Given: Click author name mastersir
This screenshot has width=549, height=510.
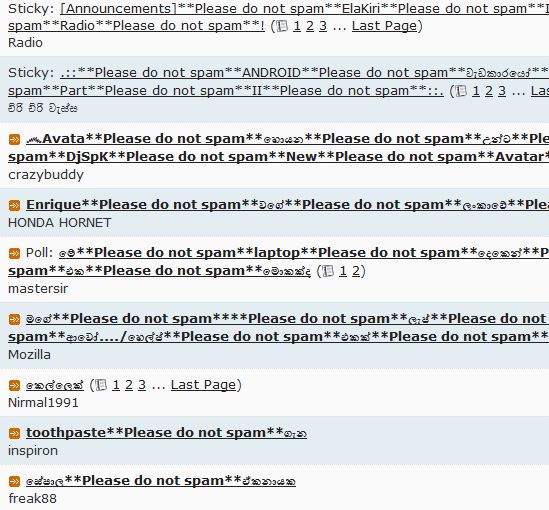Looking at the screenshot, I should click(x=38, y=289).
